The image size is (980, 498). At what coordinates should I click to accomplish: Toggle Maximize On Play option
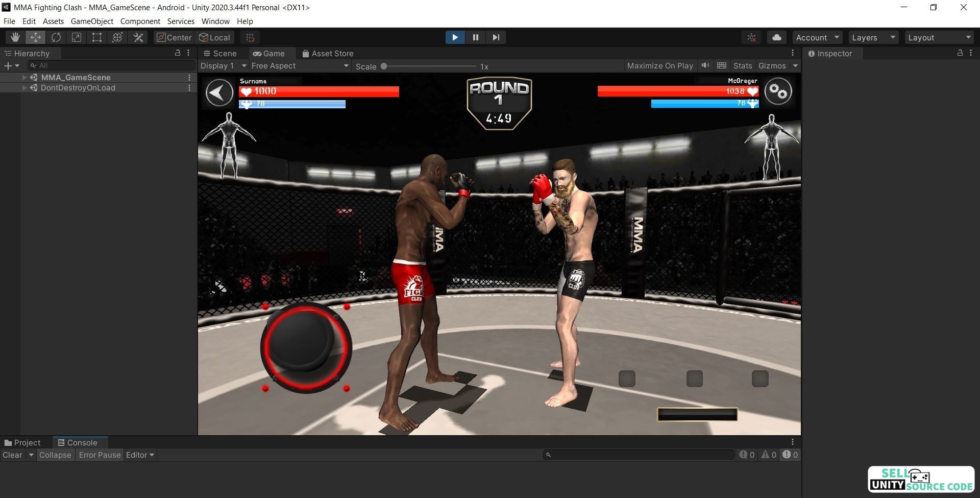[x=659, y=66]
